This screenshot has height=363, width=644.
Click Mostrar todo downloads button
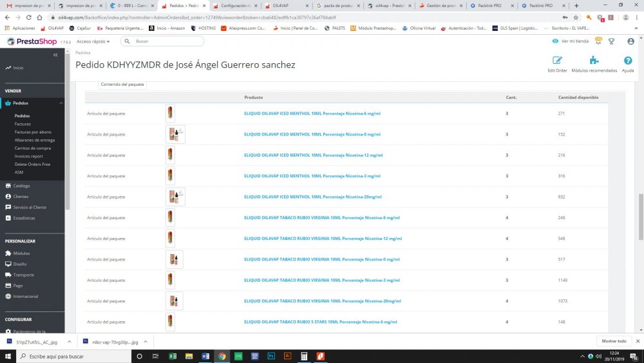tap(614, 341)
